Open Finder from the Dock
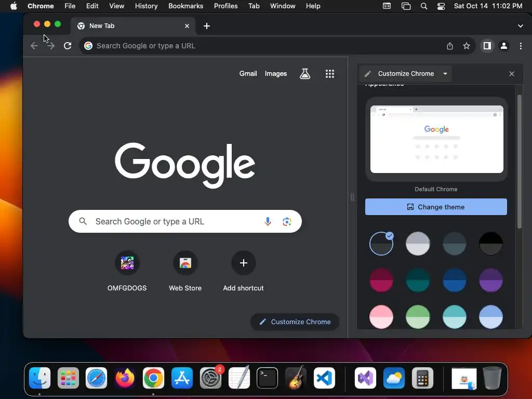Viewport: 532px width, 399px height. (x=39, y=378)
